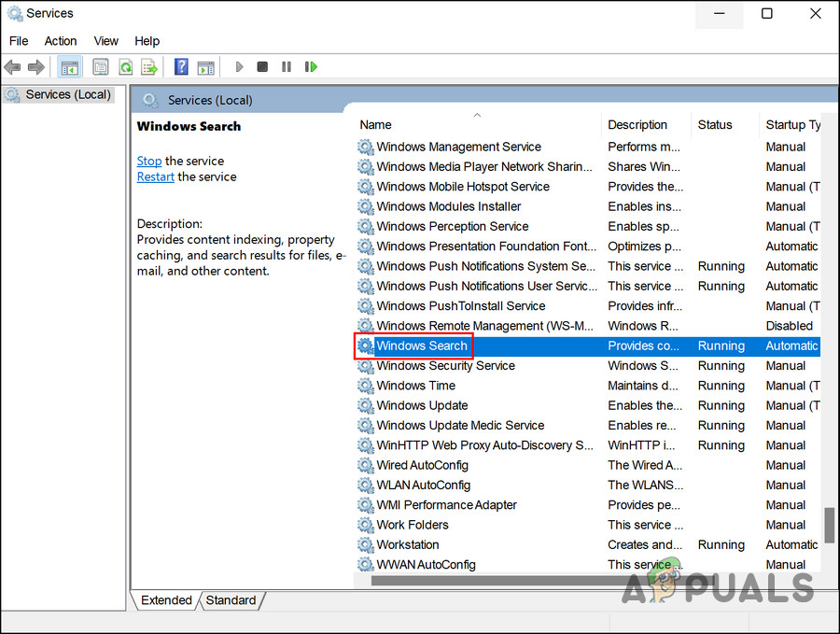Switch to the Standard tab

coord(231,600)
